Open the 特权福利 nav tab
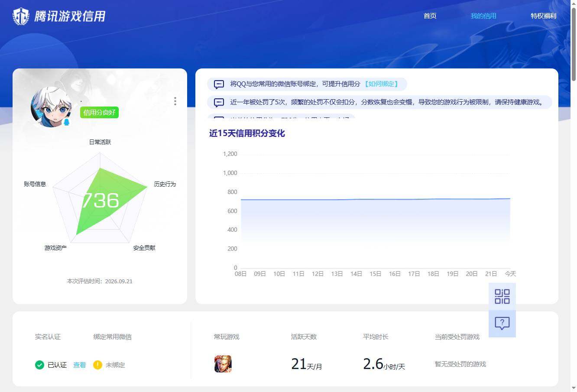This screenshot has width=577, height=392. pos(543,16)
